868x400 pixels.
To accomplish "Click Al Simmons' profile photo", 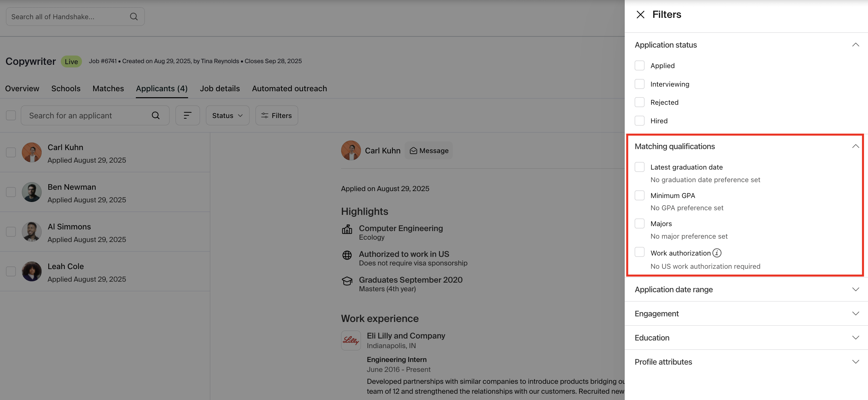I will pos(32,231).
